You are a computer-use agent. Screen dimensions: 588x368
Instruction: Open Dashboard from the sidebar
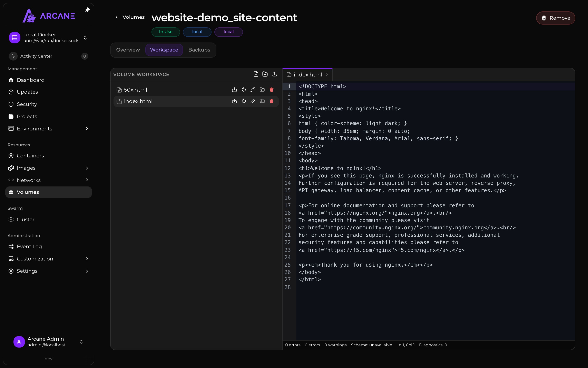[x=49, y=80]
